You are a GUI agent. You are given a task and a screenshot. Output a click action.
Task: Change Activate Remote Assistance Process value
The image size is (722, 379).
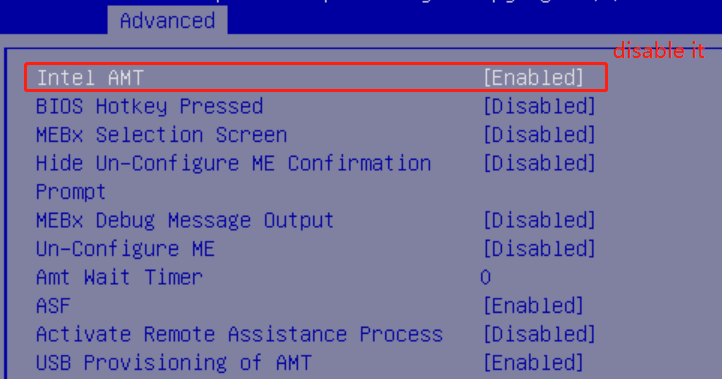[539, 334]
